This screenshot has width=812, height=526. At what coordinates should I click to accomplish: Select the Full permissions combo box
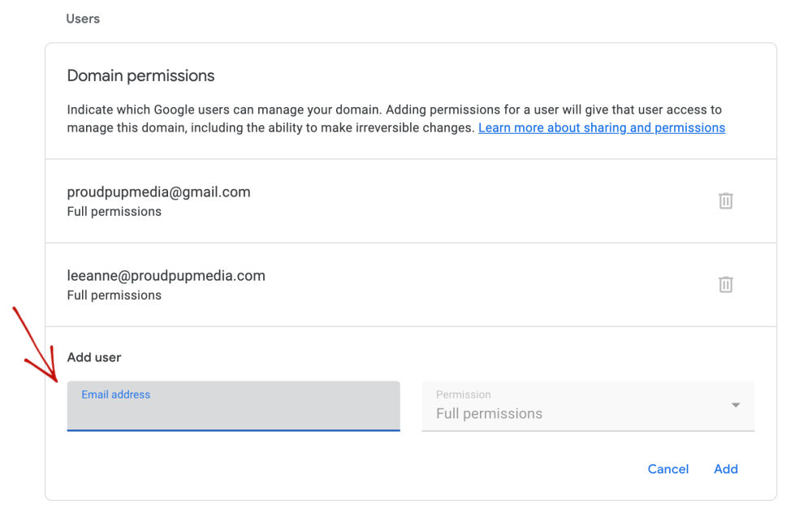588,406
